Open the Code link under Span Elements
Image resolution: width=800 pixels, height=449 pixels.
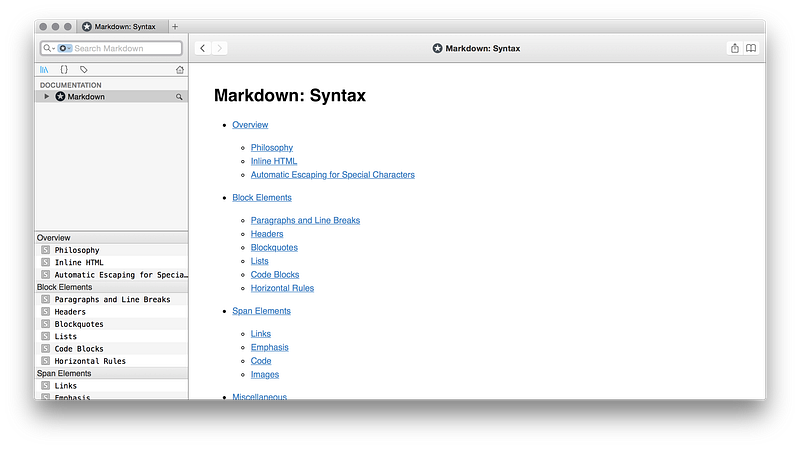click(261, 361)
